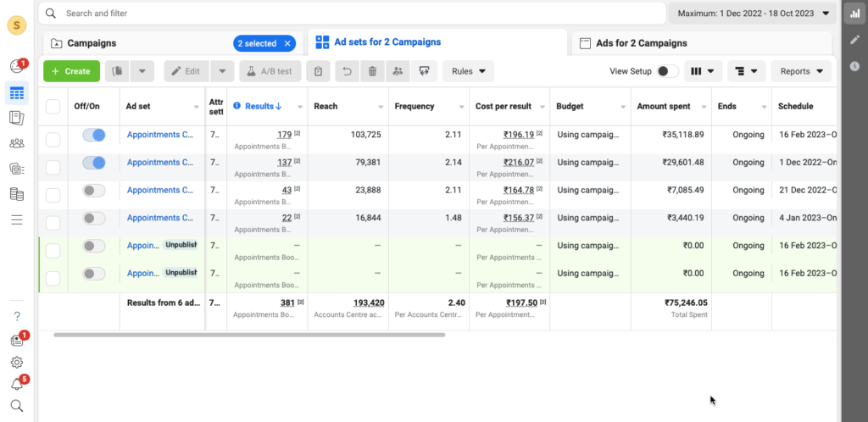Click the green Create button
This screenshot has height=422, width=868.
click(71, 71)
